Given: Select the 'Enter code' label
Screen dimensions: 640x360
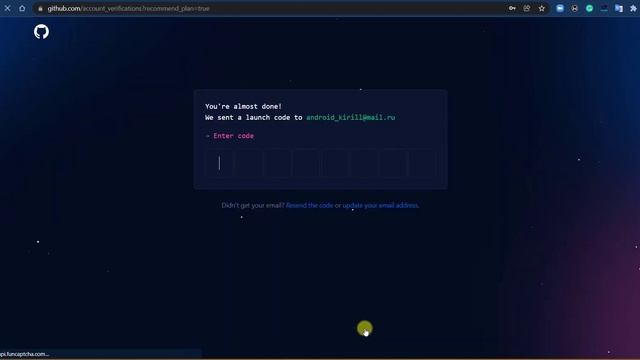Looking at the screenshot, I should point(233,136).
